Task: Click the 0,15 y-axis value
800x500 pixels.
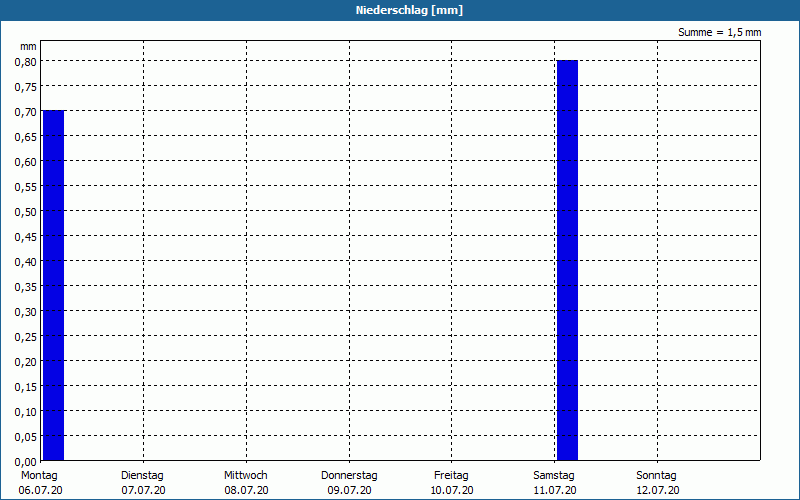Action: coord(26,387)
